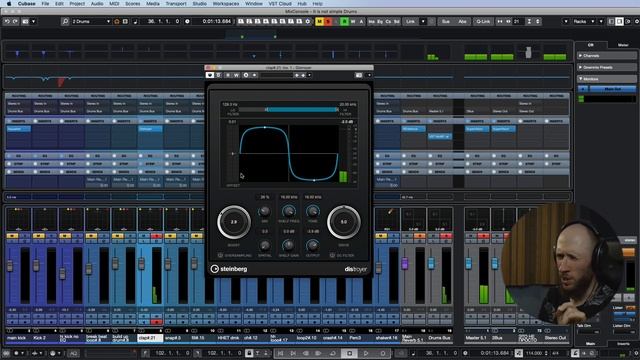Click the redo arrow in the MixConsole toolbar
Screen dimensions: 640x360
pos(16,21)
